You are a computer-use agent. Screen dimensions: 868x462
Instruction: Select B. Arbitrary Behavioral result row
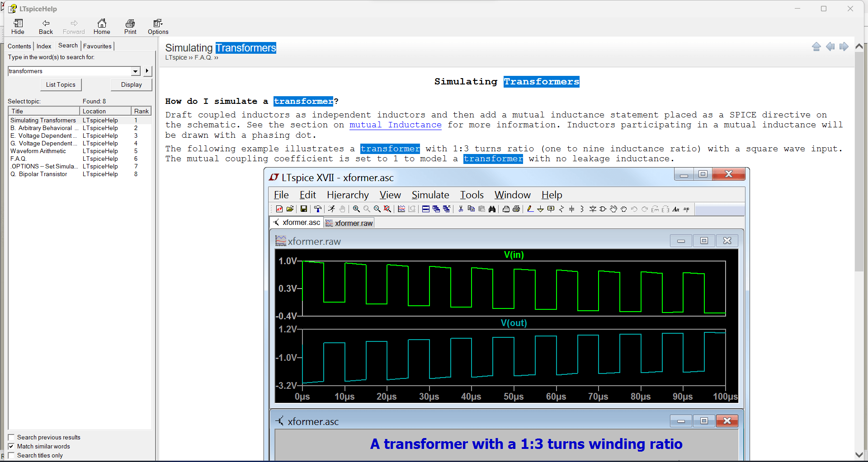80,128
